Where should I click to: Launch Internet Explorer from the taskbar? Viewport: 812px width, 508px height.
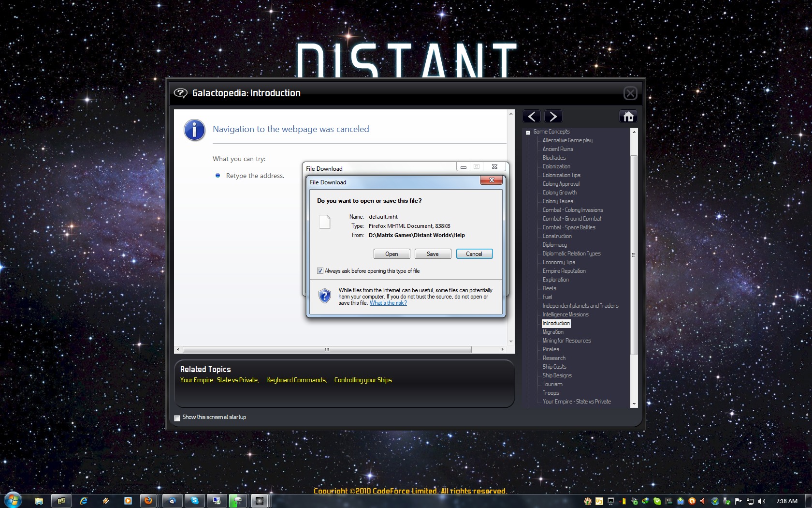pos(84,501)
